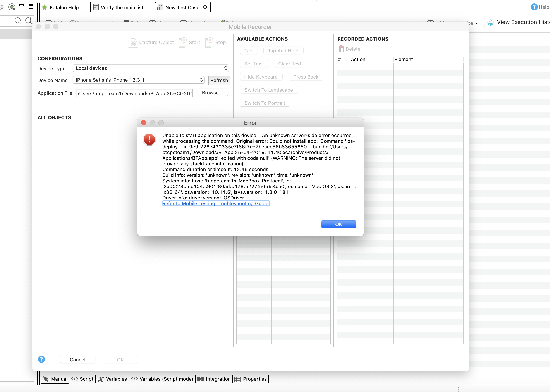Click the record target icon in the top toolbar

pyautogui.click(x=12, y=7)
